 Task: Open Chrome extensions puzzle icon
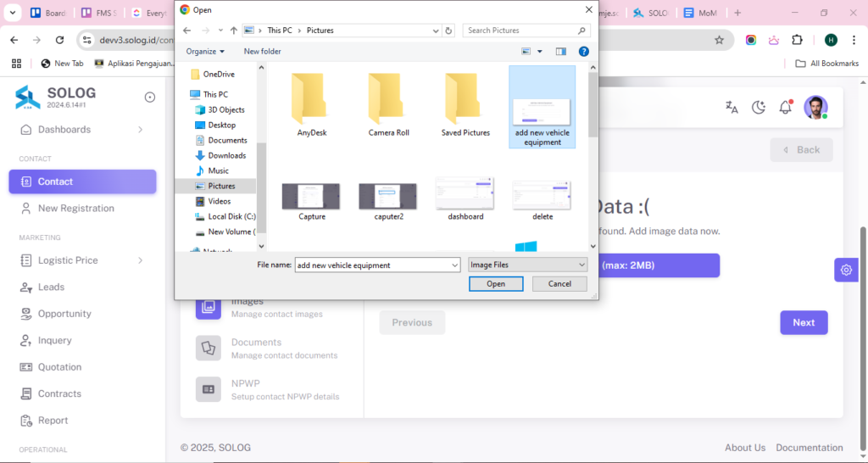pyautogui.click(x=797, y=40)
